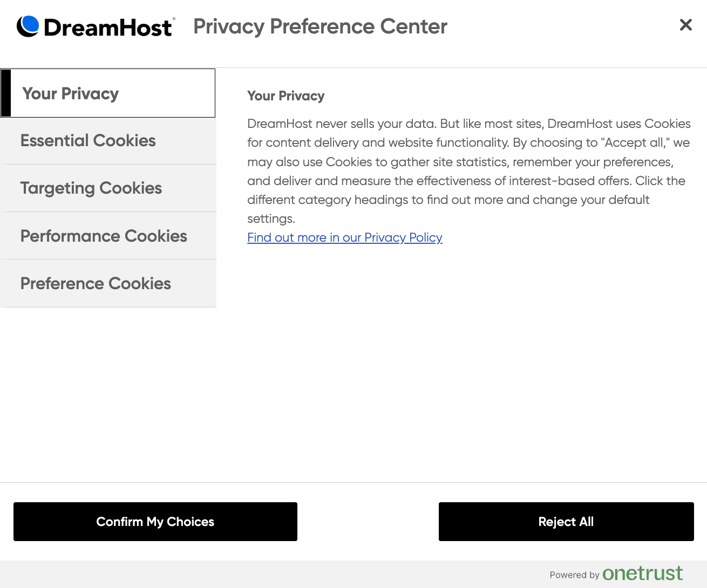Click Confirm My Choices
The height and width of the screenshot is (588, 707).
pos(155,522)
